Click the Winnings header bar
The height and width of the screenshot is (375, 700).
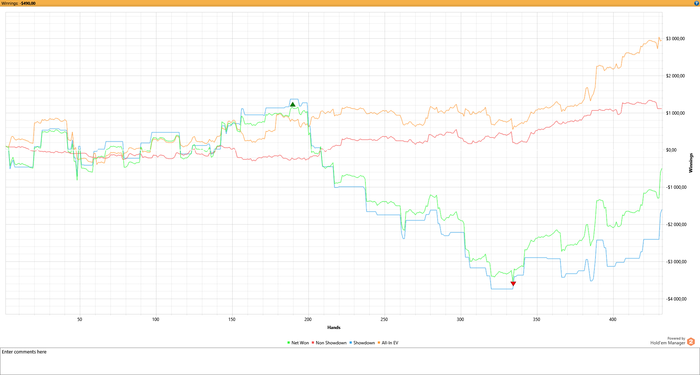(x=350, y=3)
